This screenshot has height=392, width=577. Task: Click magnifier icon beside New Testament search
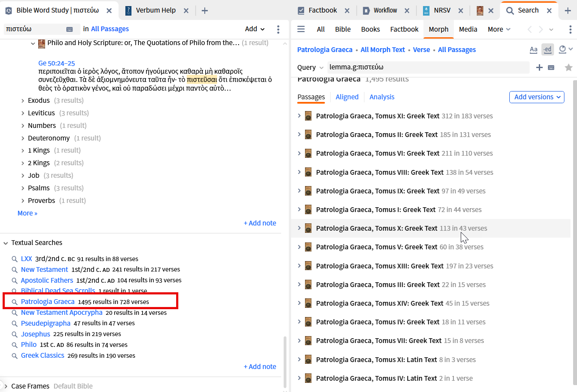tap(15, 270)
